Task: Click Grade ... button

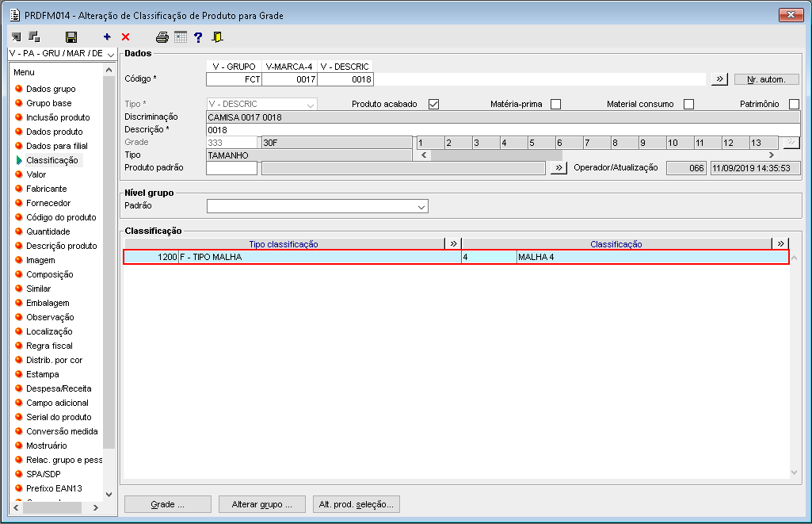Action: point(168,504)
